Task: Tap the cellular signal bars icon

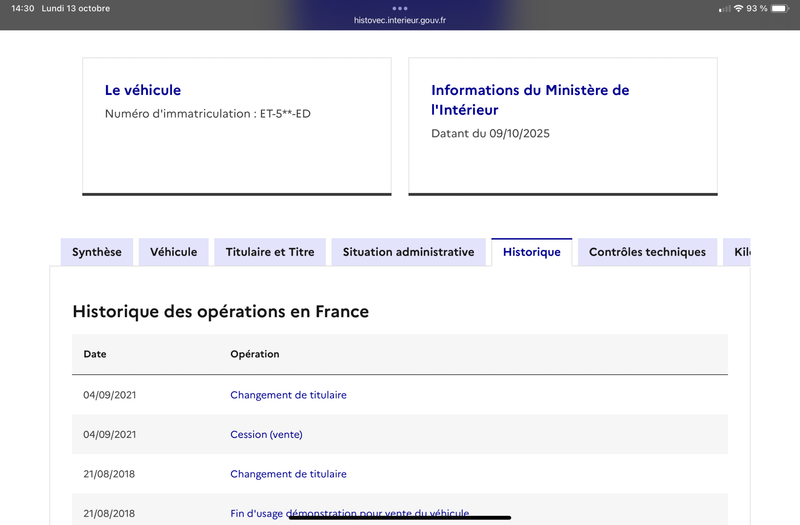Action: 724,8
